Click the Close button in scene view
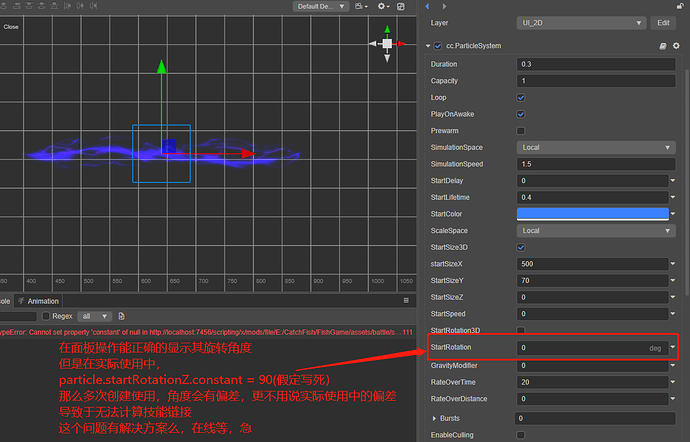This screenshot has height=442, width=690. coord(11,27)
